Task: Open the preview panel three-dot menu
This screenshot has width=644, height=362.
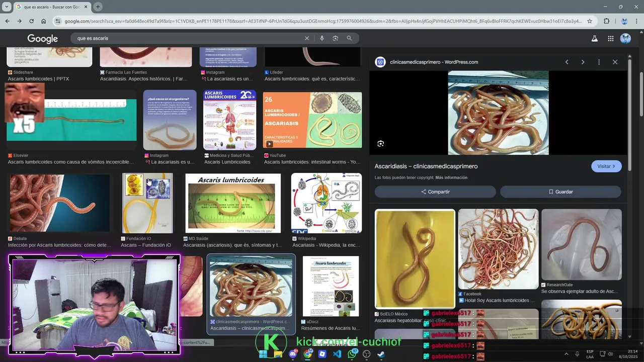Action: pyautogui.click(x=599, y=62)
